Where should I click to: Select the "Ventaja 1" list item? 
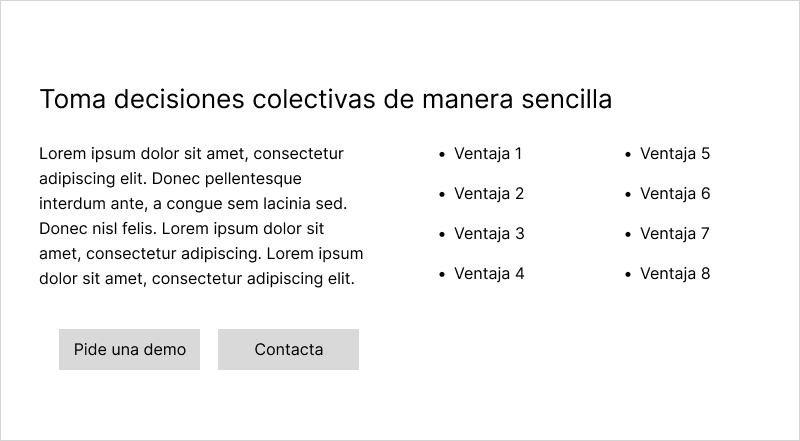tap(488, 154)
